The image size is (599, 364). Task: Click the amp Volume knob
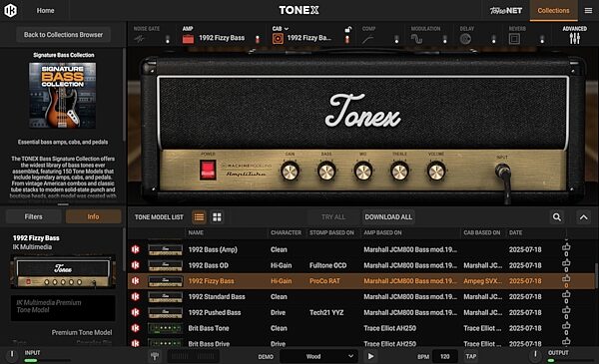coord(436,172)
